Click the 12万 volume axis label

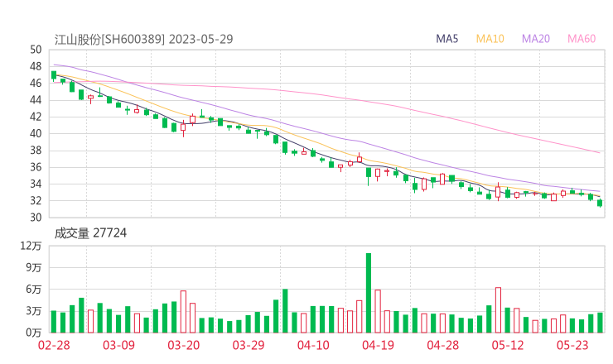click(x=31, y=246)
